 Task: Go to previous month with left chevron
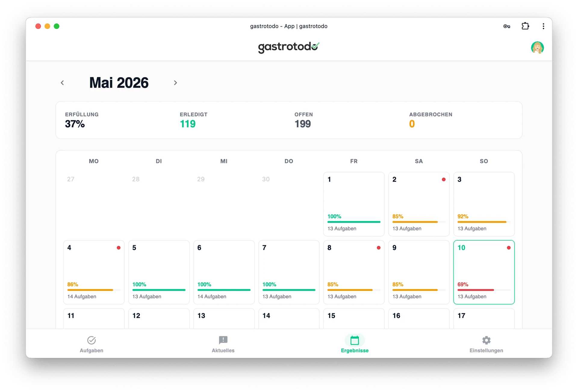click(x=62, y=83)
